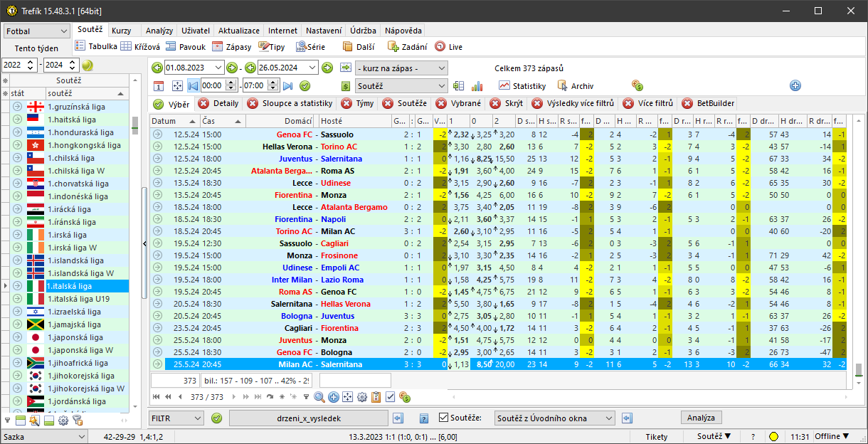Image resolution: width=868 pixels, height=444 pixels.
Task: Toggle the Více filtrů filter
Action: 648,103
